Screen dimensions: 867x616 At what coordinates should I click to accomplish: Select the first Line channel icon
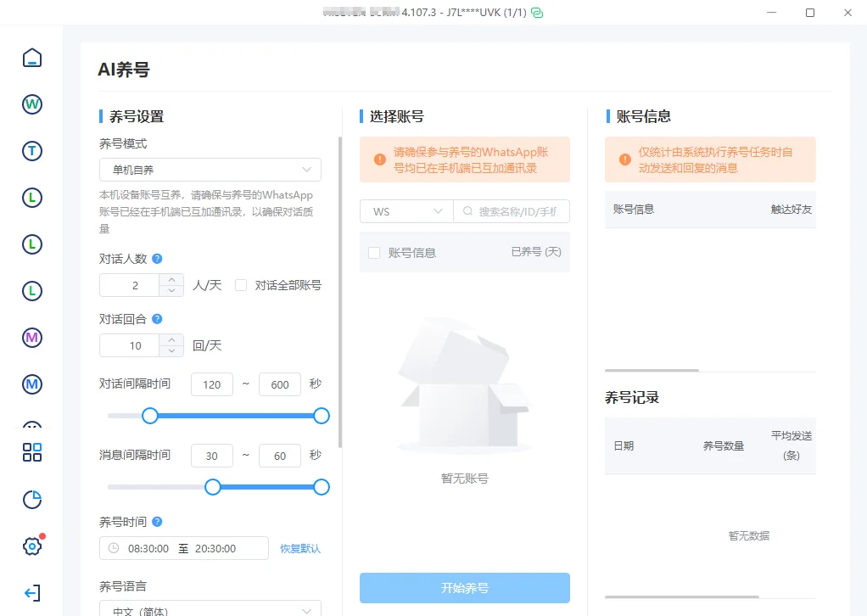(x=31, y=197)
